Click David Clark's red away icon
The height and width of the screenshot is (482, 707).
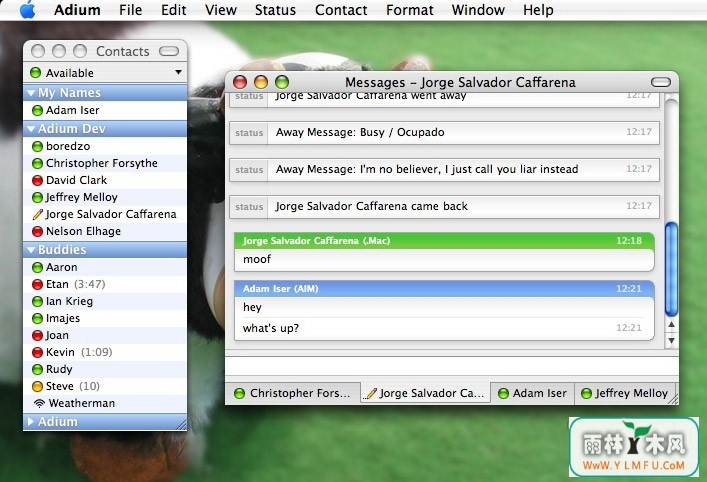pyautogui.click(x=37, y=180)
